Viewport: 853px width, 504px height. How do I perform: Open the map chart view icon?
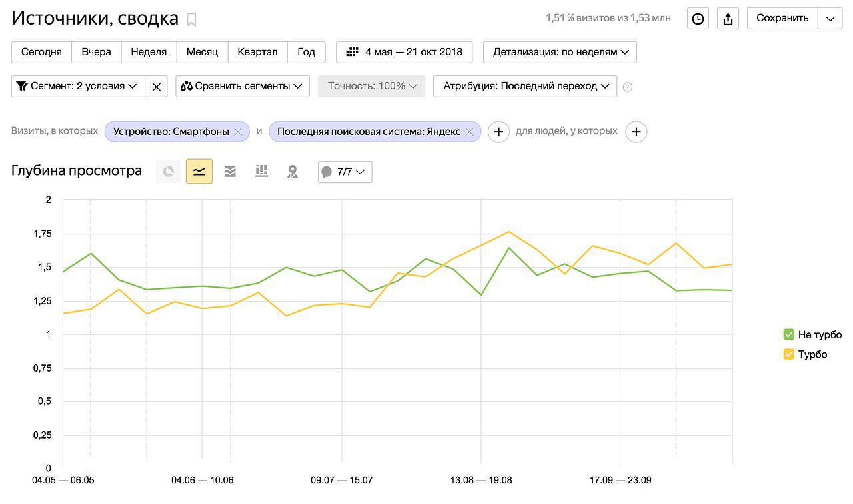coord(292,172)
